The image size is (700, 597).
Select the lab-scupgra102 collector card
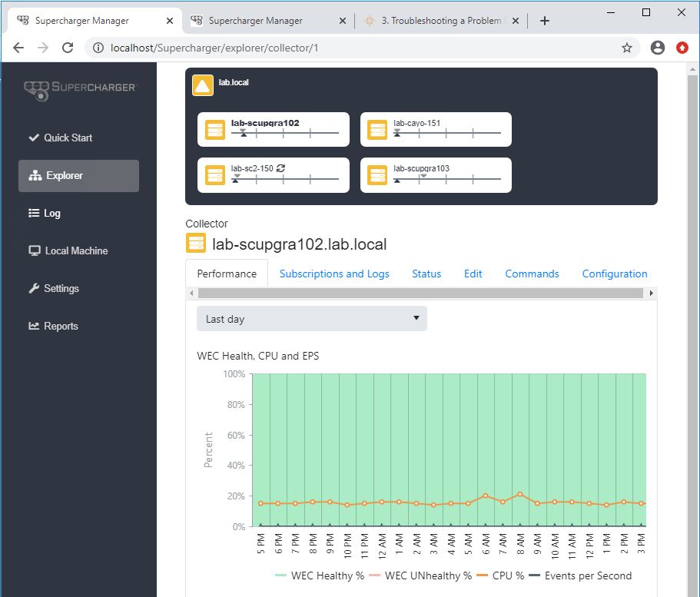point(274,130)
